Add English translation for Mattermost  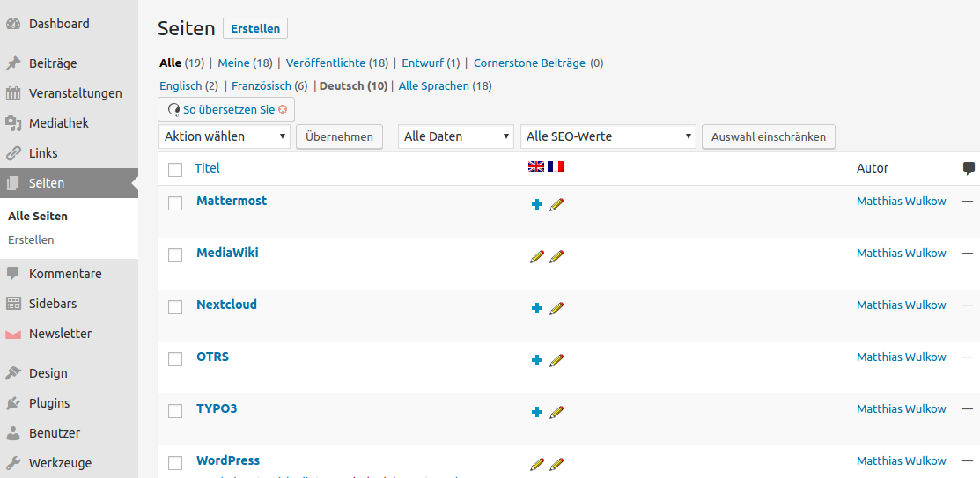pyautogui.click(x=536, y=204)
